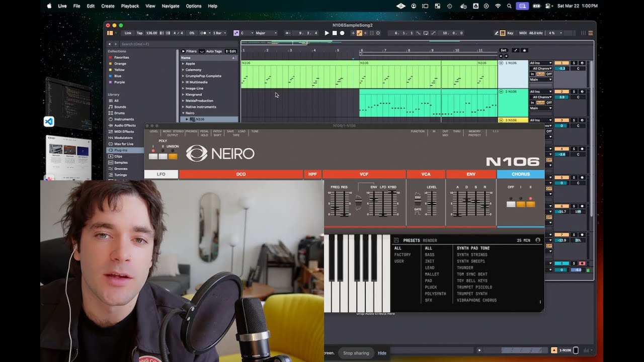The width and height of the screenshot is (644, 362).
Task: Select the LFO section tab in N106
Action: click(x=161, y=174)
